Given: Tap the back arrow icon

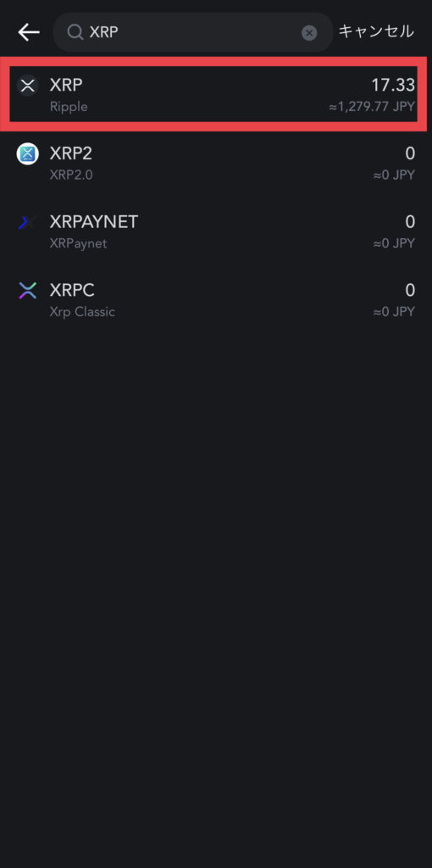Looking at the screenshot, I should coord(28,33).
